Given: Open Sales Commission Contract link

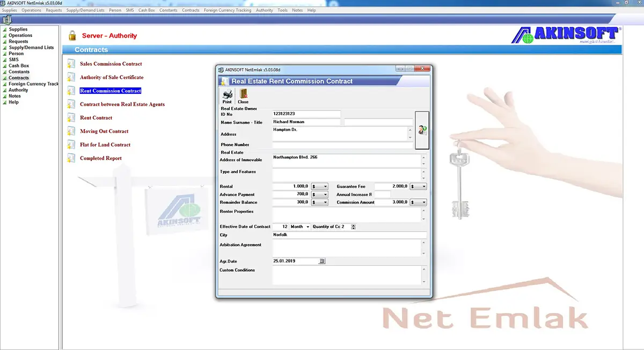Looking at the screenshot, I should pos(111,64).
